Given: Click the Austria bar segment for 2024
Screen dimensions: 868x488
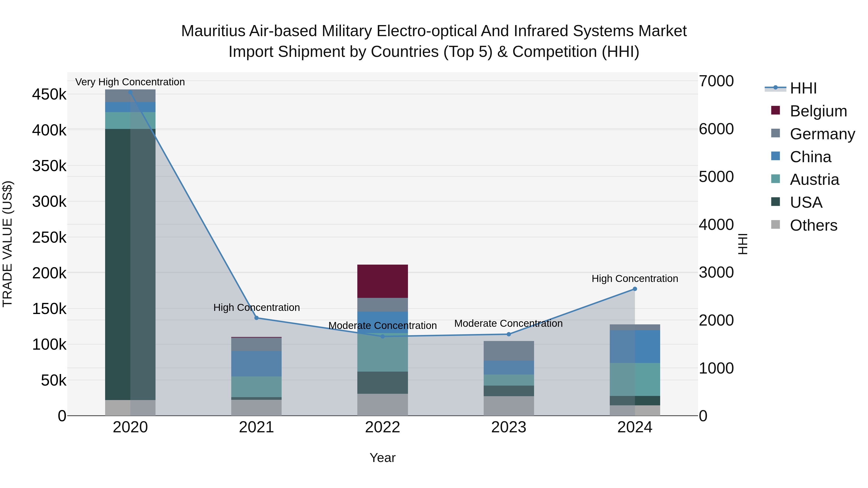Looking at the screenshot, I should click(x=635, y=380).
